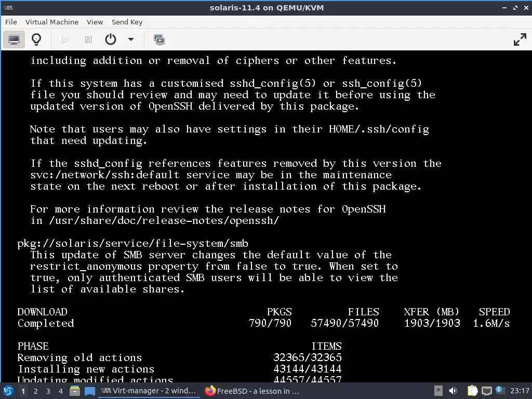Pause the virtual machine
This screenshot has width=532, height=399.
pos(88,39)
